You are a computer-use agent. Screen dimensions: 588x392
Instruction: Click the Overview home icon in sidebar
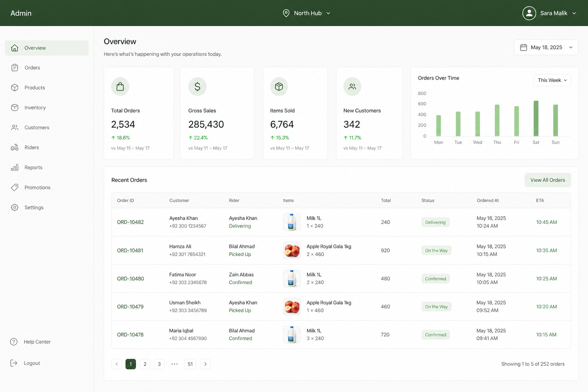click(15, 48)
